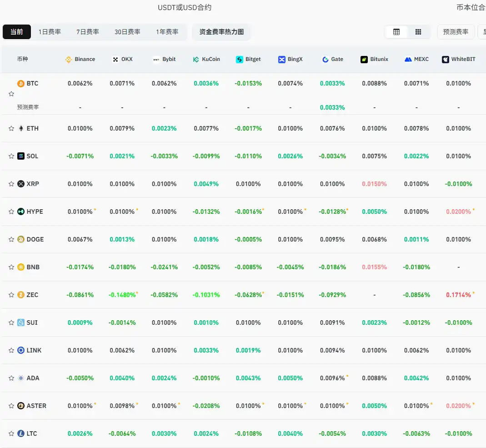
Task: Open the 30日费率 tab
Action: tap(127, 32)
